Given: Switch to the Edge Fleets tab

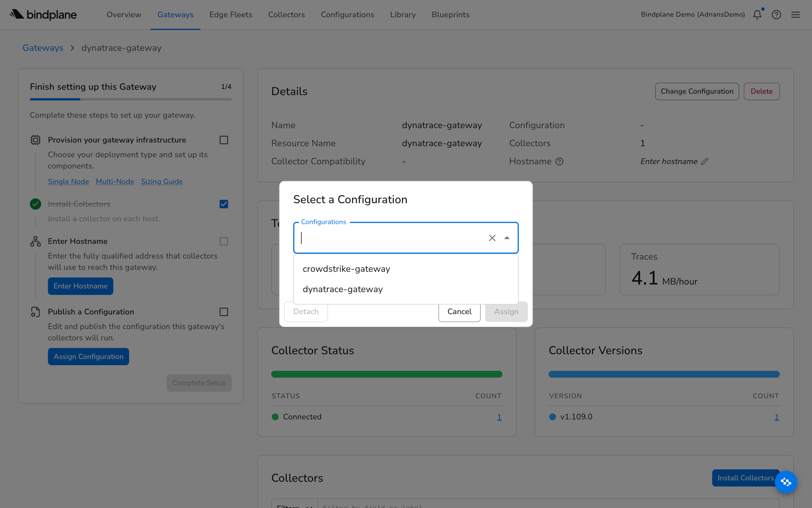Looking at the screenshot, I should (x=231, y=15).
